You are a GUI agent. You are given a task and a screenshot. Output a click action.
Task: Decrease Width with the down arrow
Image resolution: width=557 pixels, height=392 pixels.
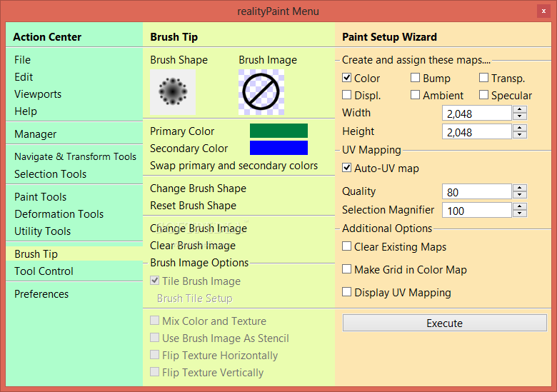coord(520,117)
